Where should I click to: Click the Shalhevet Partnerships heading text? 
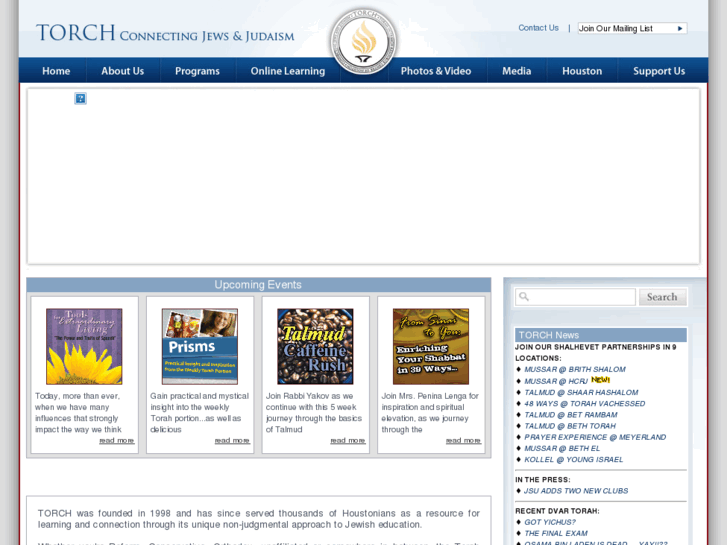click(x=596, y=353)
